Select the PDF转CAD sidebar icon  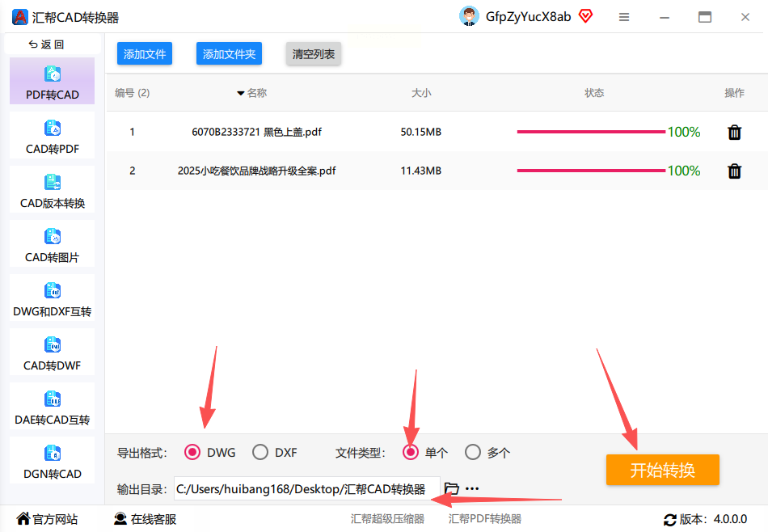[53, 74]
